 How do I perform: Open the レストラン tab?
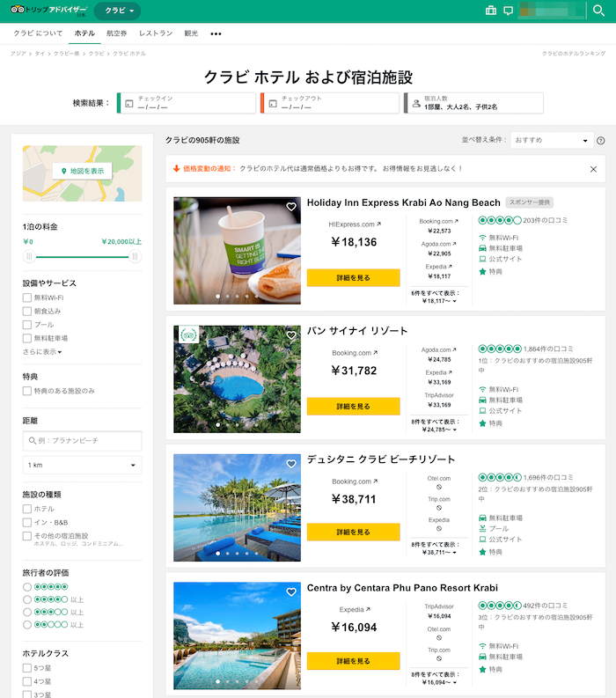156,33
